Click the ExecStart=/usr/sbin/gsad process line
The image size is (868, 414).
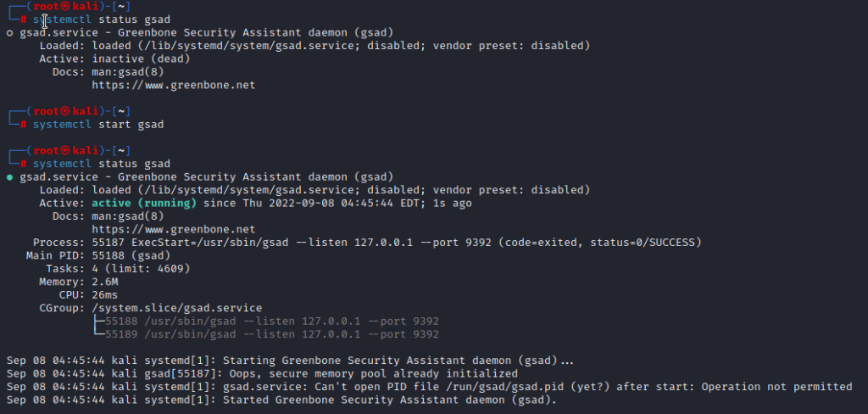[367, 243]
